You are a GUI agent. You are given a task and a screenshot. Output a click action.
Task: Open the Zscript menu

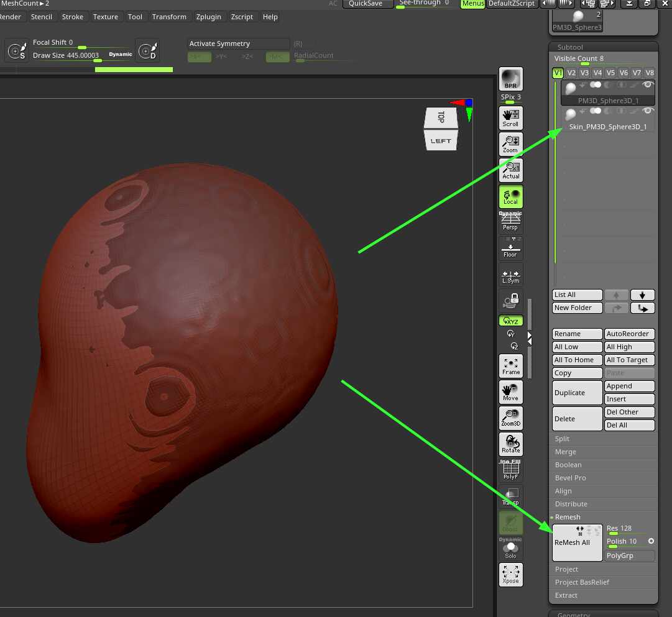click(x=242, y=17)
